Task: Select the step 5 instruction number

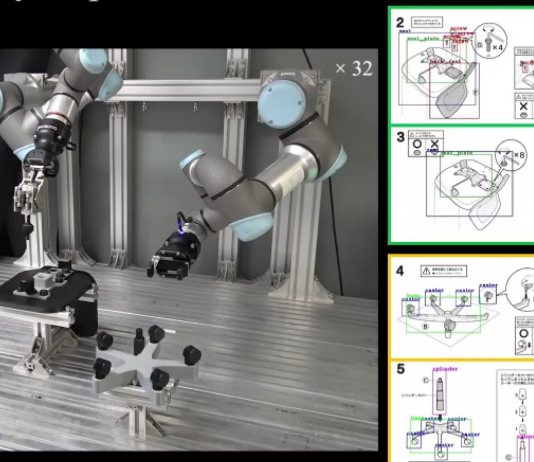Action: pos(400,369)
